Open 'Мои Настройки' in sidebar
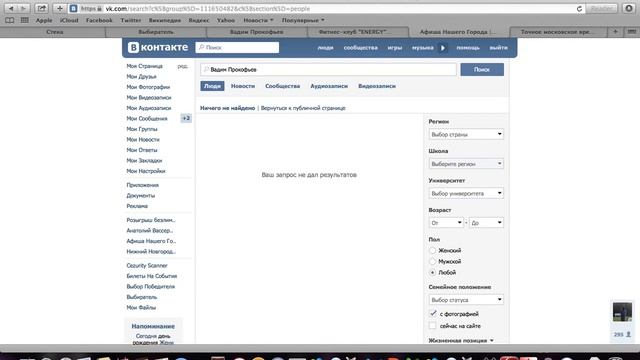This screenshot has height=360, width=640. click(x=146, y=171)
